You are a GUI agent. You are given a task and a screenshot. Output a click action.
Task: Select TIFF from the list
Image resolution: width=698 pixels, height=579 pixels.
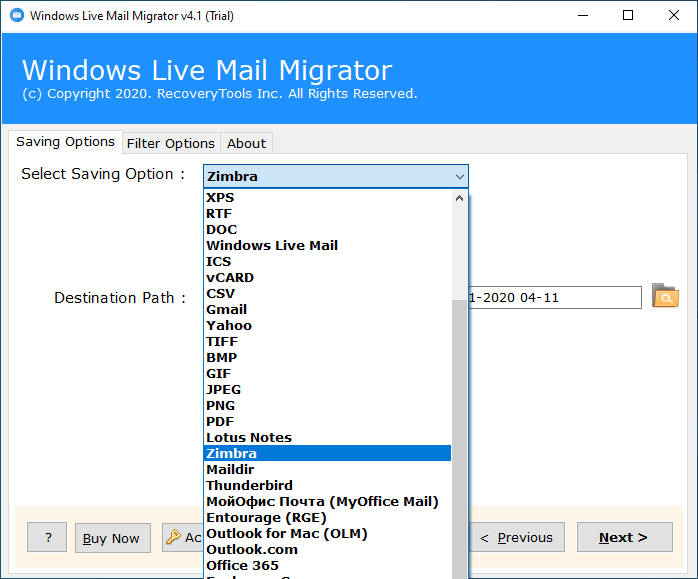click(327, 342)
